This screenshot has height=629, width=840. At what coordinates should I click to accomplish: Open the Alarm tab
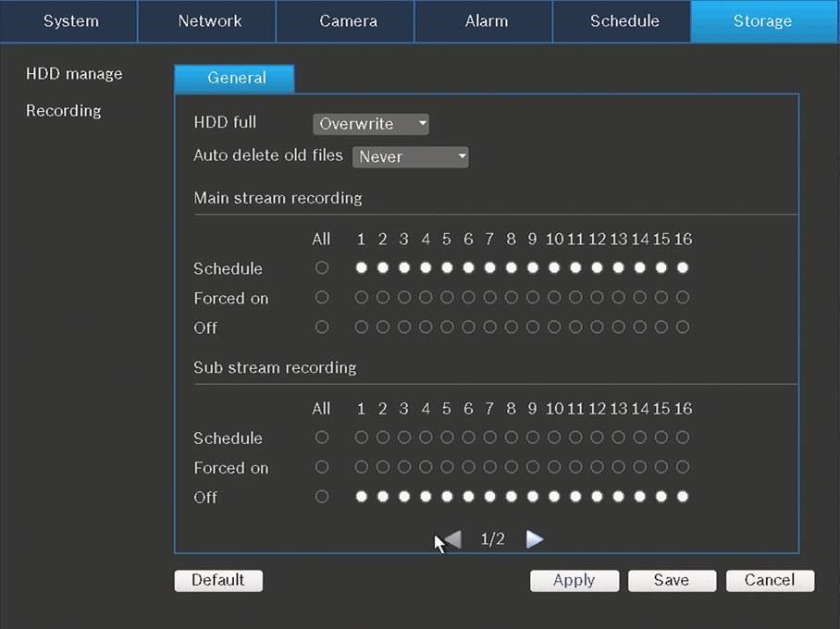pos(486,21)
